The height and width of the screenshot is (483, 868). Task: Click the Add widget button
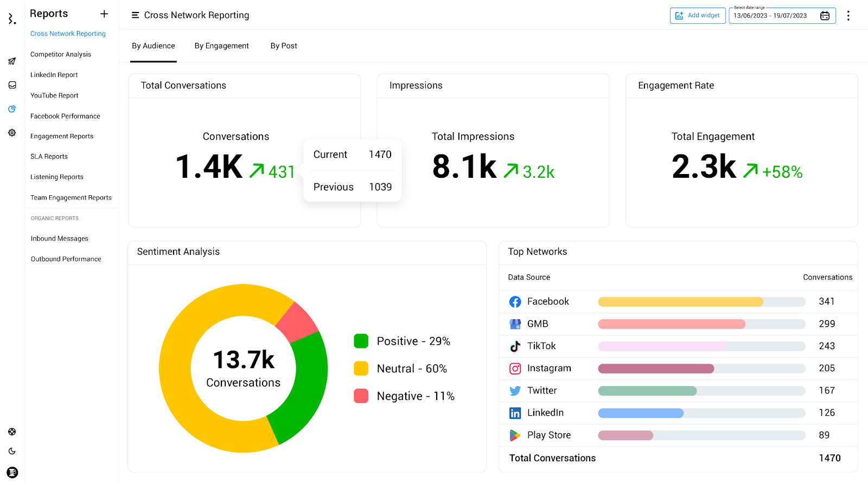point(698,16)
